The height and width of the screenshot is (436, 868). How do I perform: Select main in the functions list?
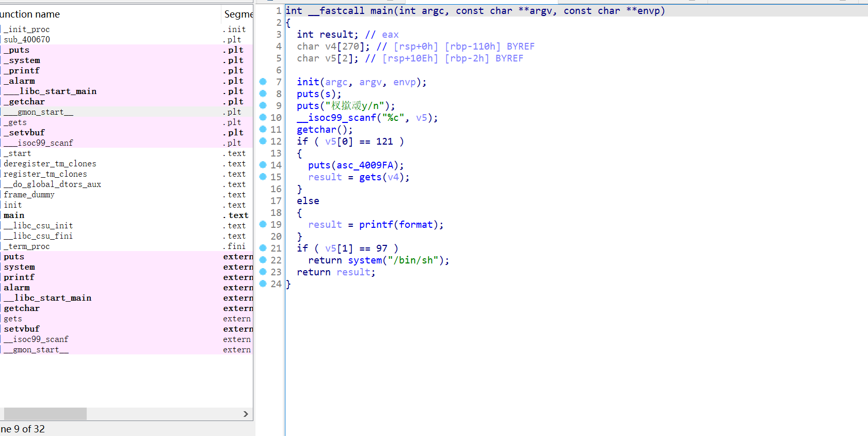pyautogui.click(x=126, y=215)
